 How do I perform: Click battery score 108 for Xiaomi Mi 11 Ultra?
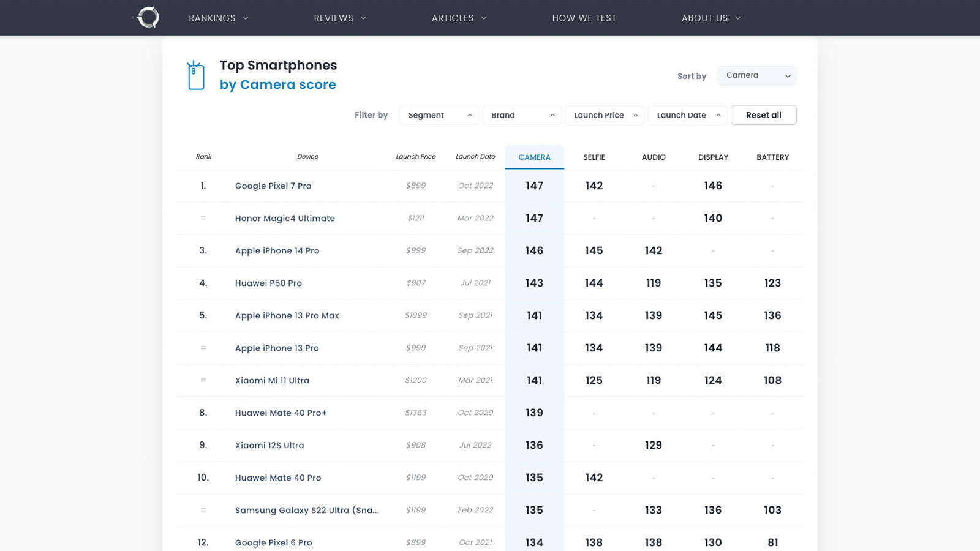tap(773, 381)
